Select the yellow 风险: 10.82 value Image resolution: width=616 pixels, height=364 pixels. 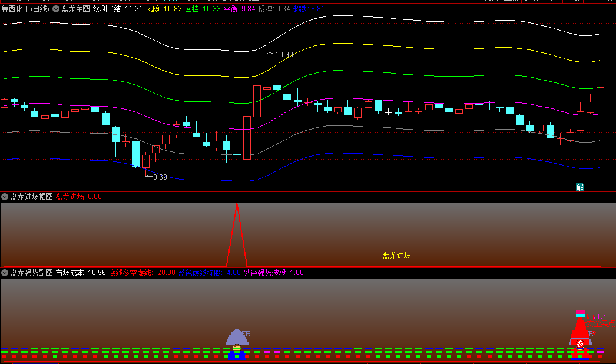(164, 9)
